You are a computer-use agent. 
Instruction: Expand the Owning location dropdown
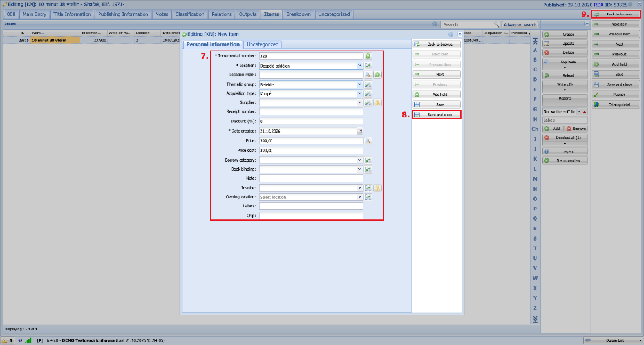[360, 197]
